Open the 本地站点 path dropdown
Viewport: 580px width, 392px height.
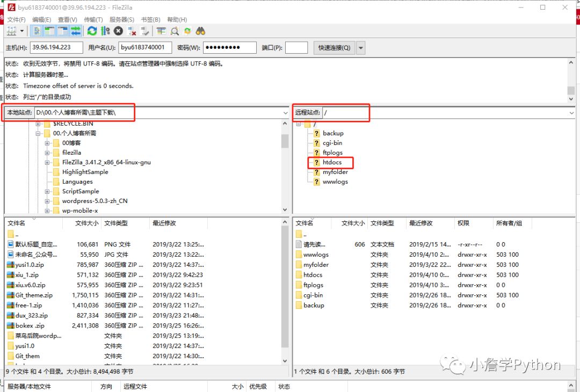pos(285,113)
